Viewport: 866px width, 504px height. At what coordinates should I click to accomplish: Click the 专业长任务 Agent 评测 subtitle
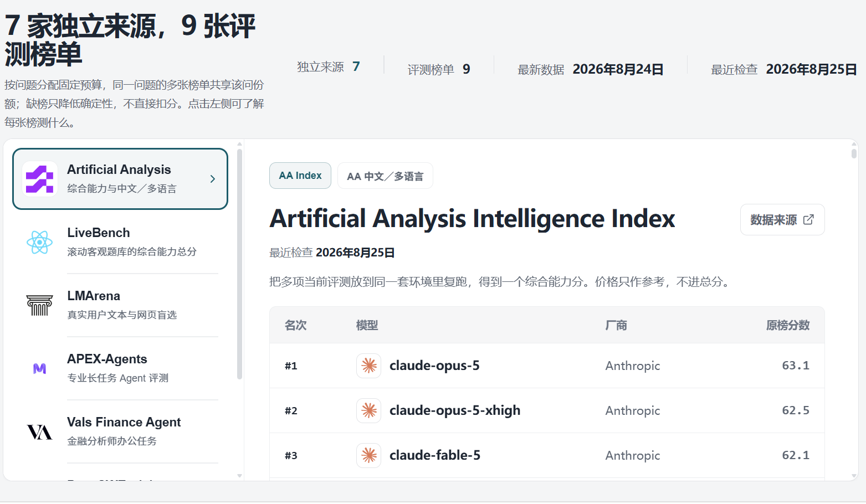117,378
